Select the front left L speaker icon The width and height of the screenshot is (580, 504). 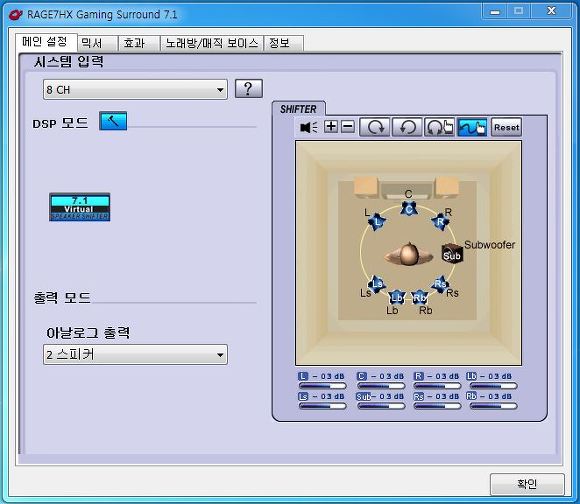pos(377,222)
